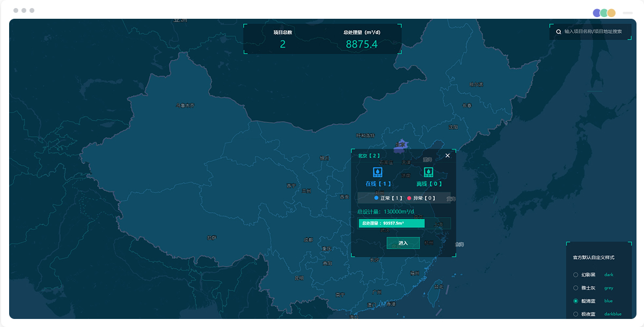Select the 雅士灰 grey map style
644x327 pixels.
point(576,288)
